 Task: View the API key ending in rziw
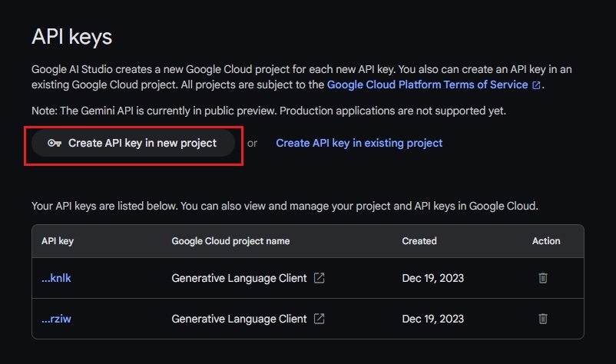pos(56,319)
